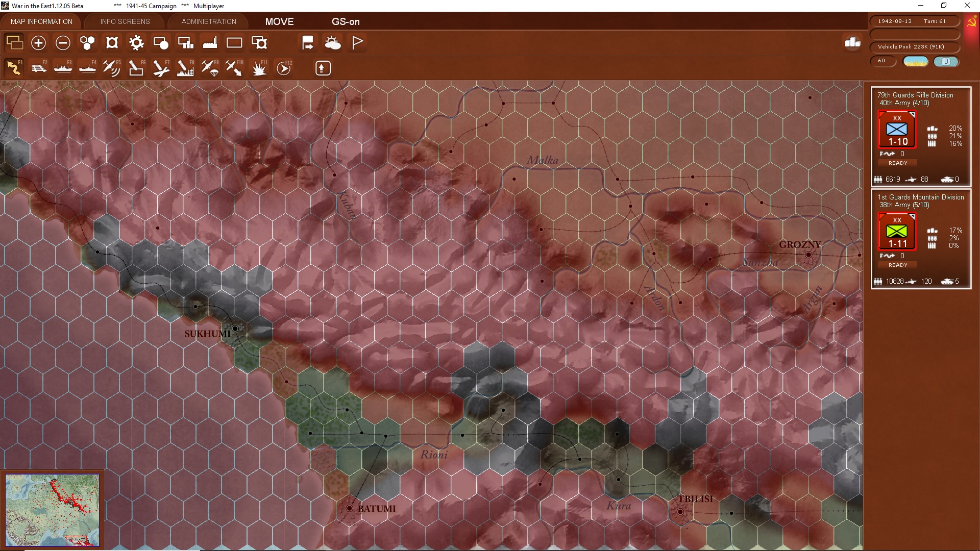
Task: Toggle the fort levels map icon
Action: coord(112,43)
